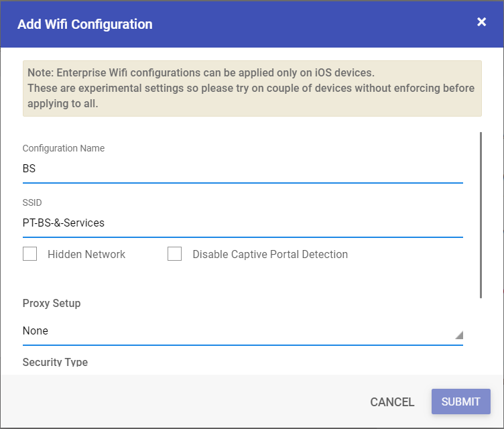The width and height of the screenshot is (504, 429).
Task: Click the Hidden Network label text
Action: point(86,254)
